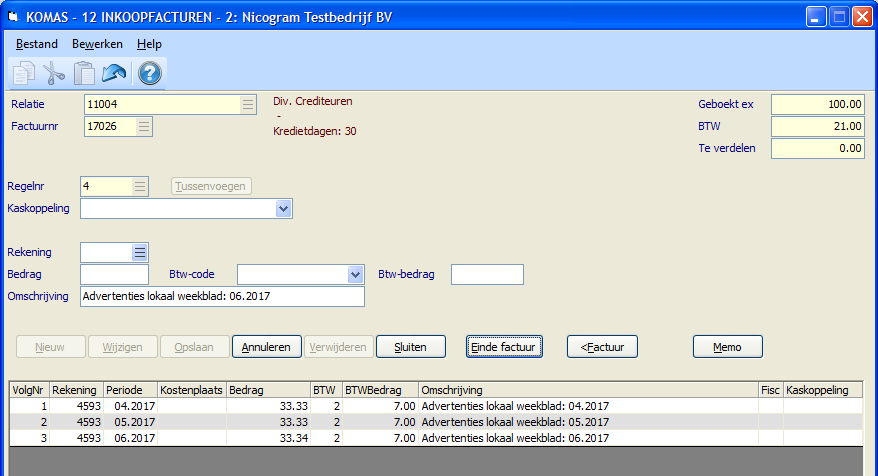
Task: Click the Bedrag input field
Action: (x=115, y=274)
